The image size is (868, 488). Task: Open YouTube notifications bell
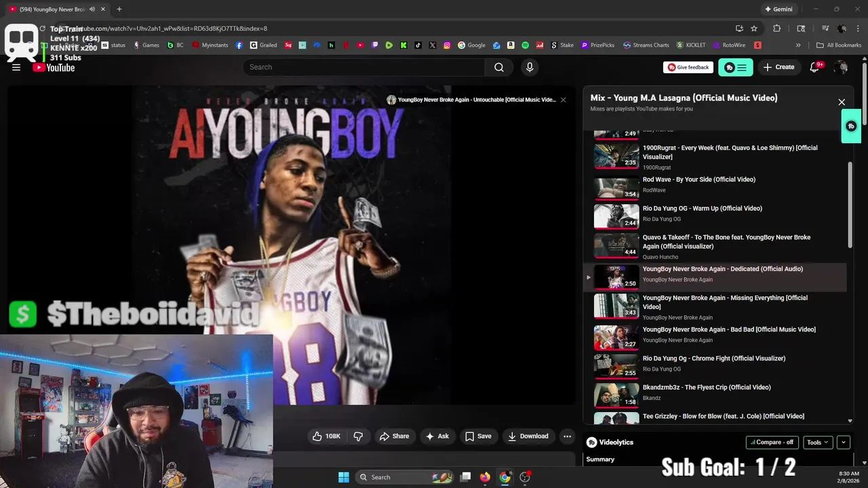815,67
